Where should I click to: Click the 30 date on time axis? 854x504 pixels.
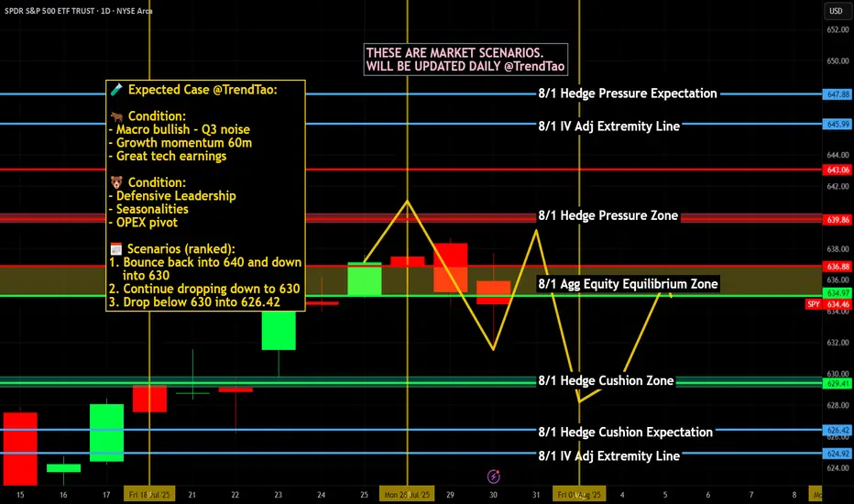pyautogui.click(x=493, y=495)
